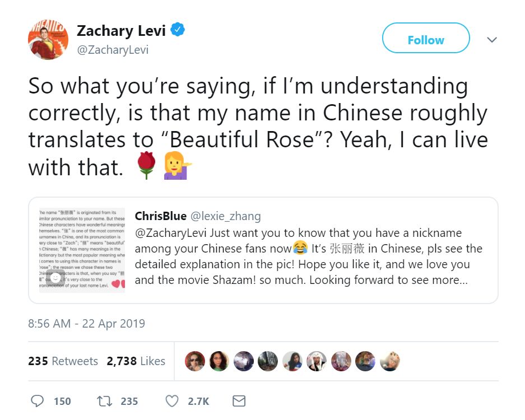Retweet using the arrows icon
Viewport: 525px width, 420px height.
[103, 401]
